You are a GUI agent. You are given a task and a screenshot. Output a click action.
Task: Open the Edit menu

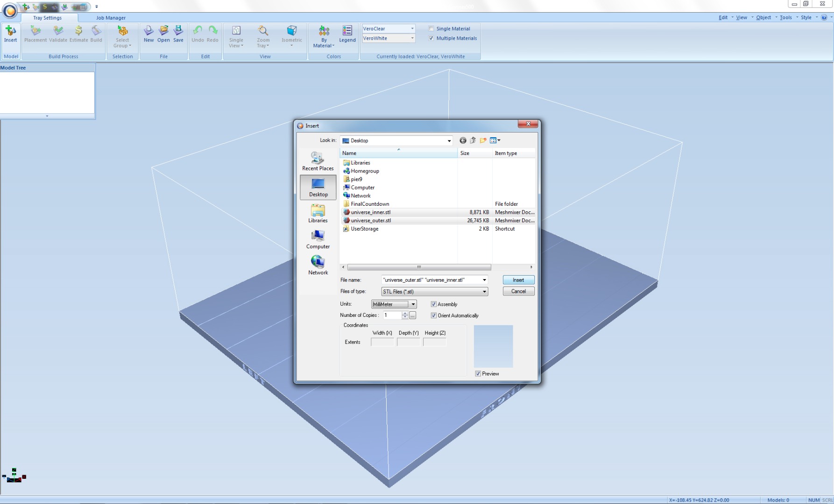(x=723, y=17)
